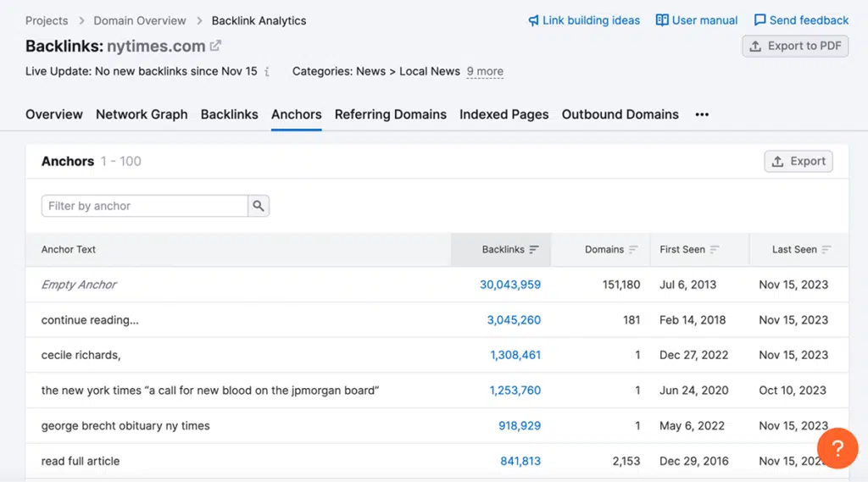Click the domains value 151,180
The height and width of the screenshot is (482, 868).
(x=621, y=285)
